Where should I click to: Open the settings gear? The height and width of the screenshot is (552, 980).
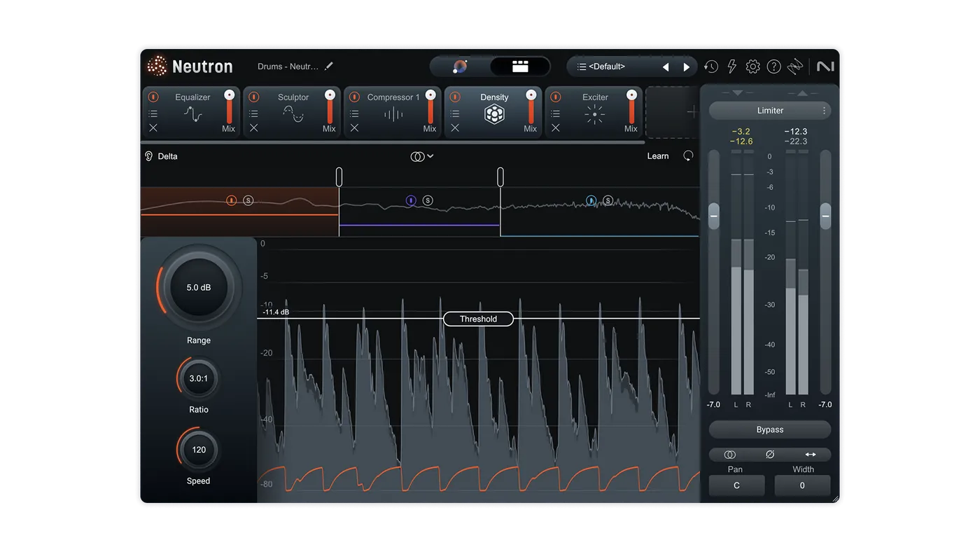click(x=753, y=67)
